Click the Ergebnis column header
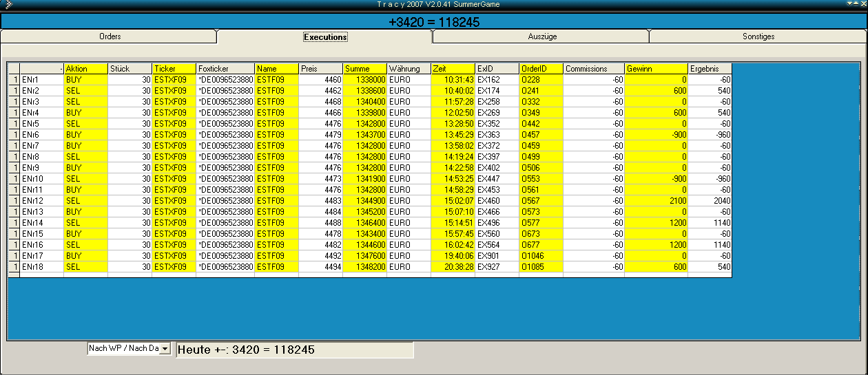This screenshot has height=375, width=868. point(710,69)
